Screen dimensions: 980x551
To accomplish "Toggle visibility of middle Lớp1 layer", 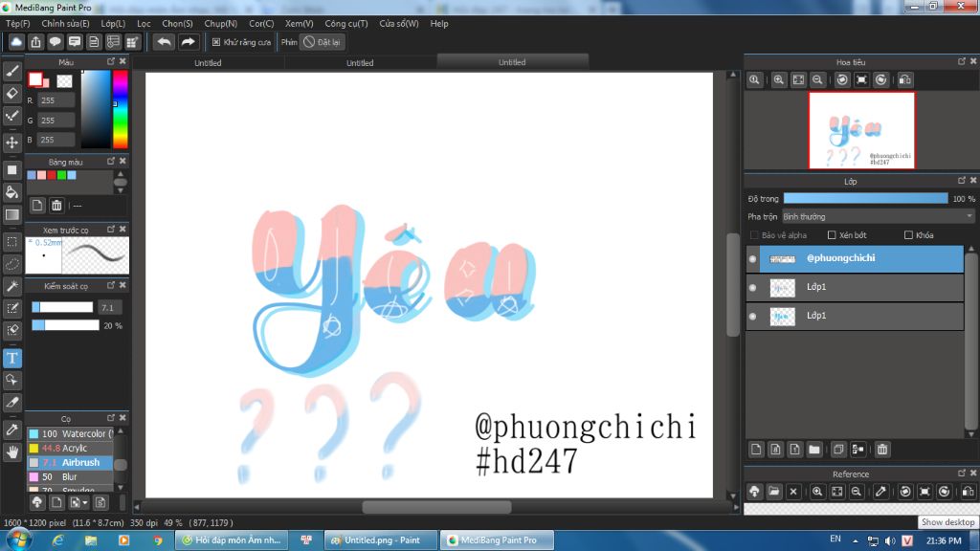I will [x=752, y=287].
